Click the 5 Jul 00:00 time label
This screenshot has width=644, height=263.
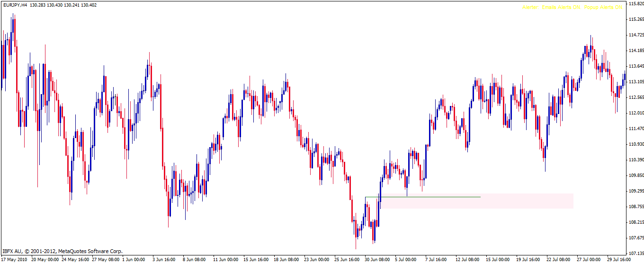click(406, 260)
